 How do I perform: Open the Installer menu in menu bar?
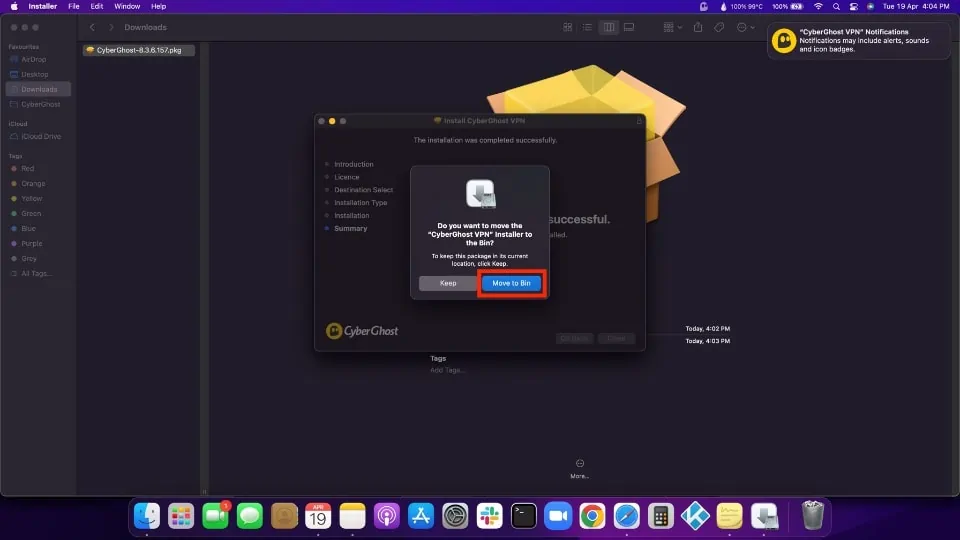pos(42,6)
